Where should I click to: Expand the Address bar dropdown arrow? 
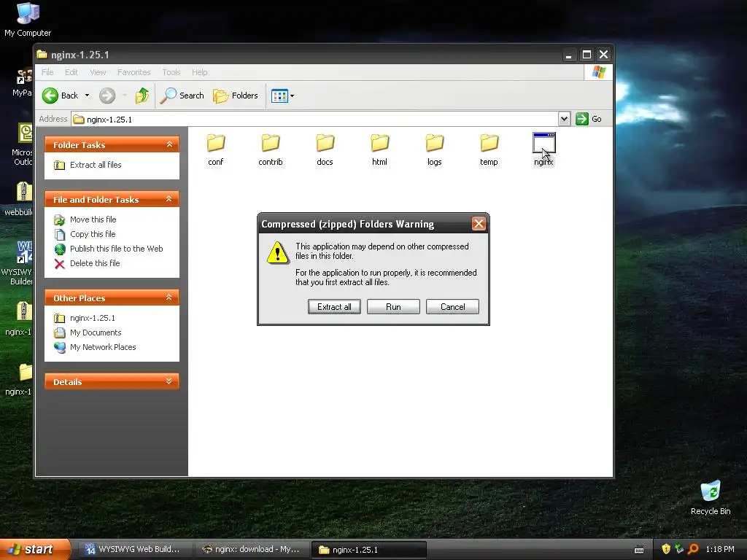coord(564,119)
